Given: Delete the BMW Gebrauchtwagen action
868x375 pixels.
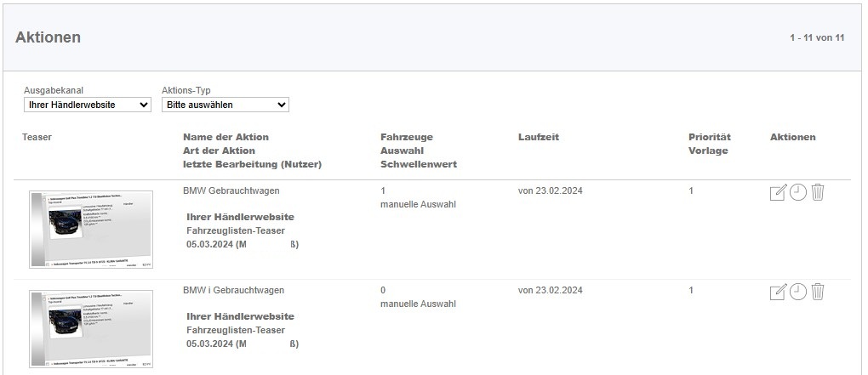Looking at the screenshot, I should coord(818,193).
